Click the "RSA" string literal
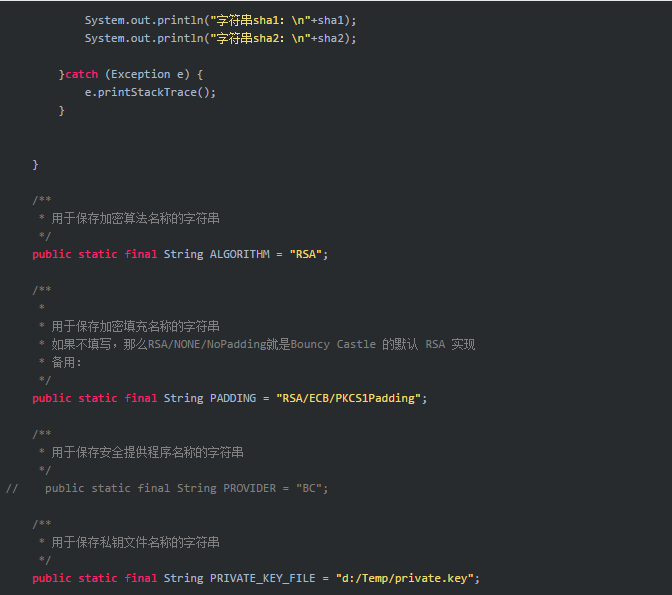The height and width of the screenshot is (595, 672). (306, 255)
